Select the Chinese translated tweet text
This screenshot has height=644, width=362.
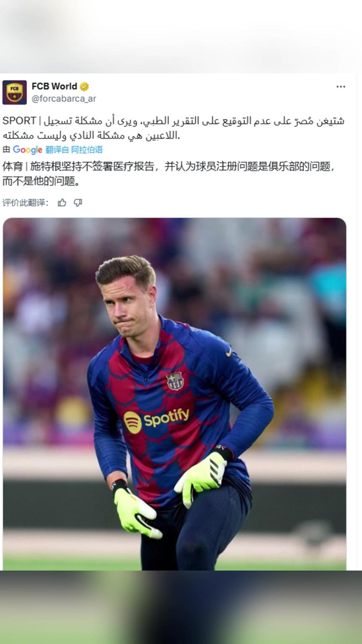click(x=169, y=174)
